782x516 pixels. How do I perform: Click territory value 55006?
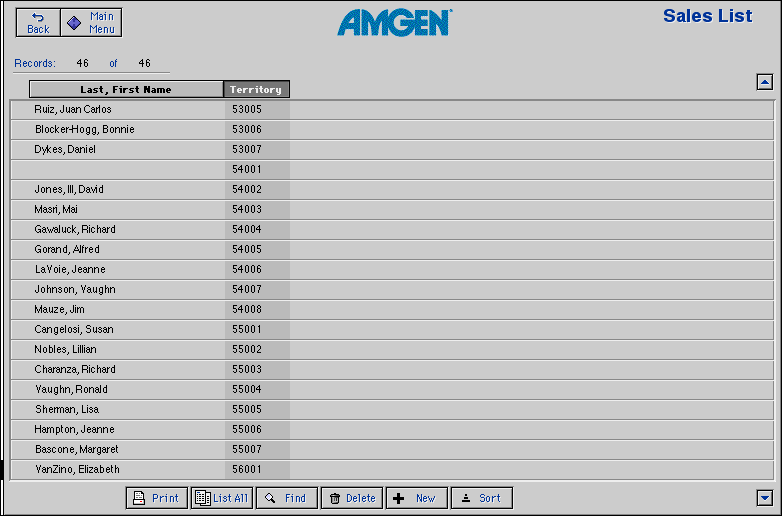(247, 429)
